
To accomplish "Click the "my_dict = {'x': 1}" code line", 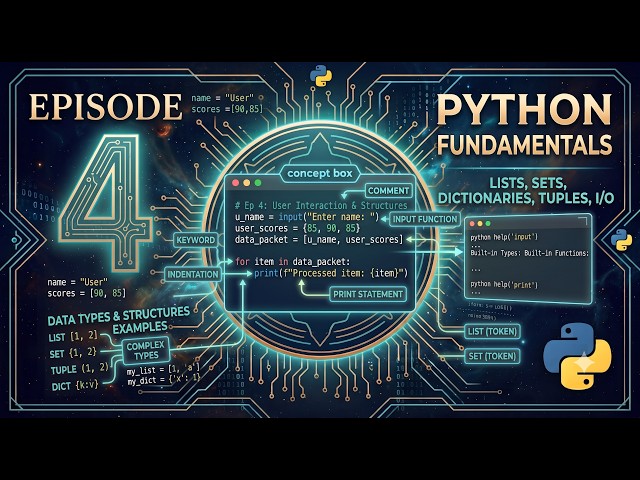I will point(164,380).
